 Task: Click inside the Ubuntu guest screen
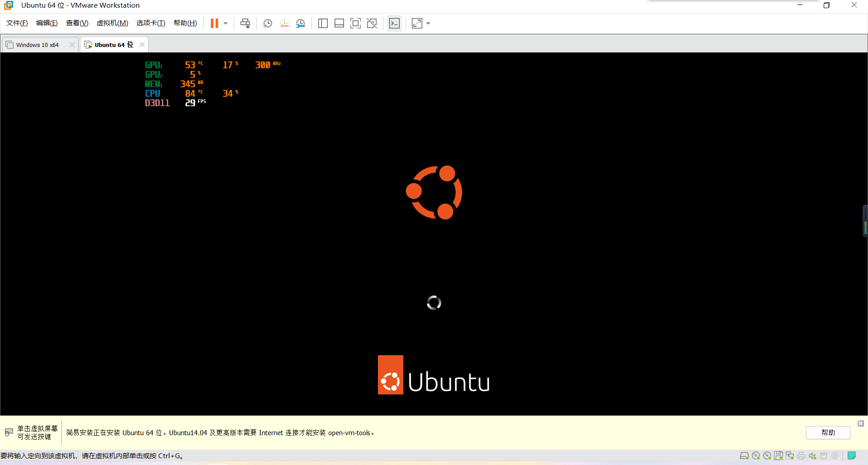coord(434,234)
